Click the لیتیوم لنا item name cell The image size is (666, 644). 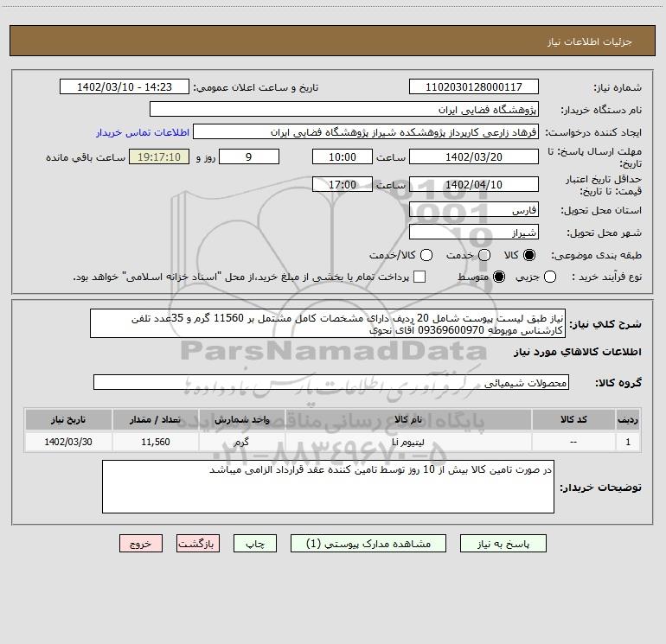tap(408, 442)
